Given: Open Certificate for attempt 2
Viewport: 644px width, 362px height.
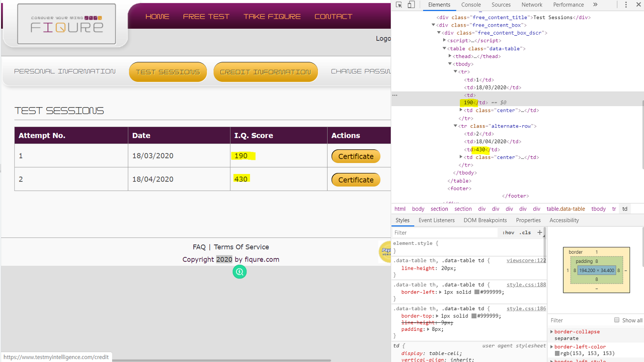Looking at the screenshot, I should tap(356, 179).
